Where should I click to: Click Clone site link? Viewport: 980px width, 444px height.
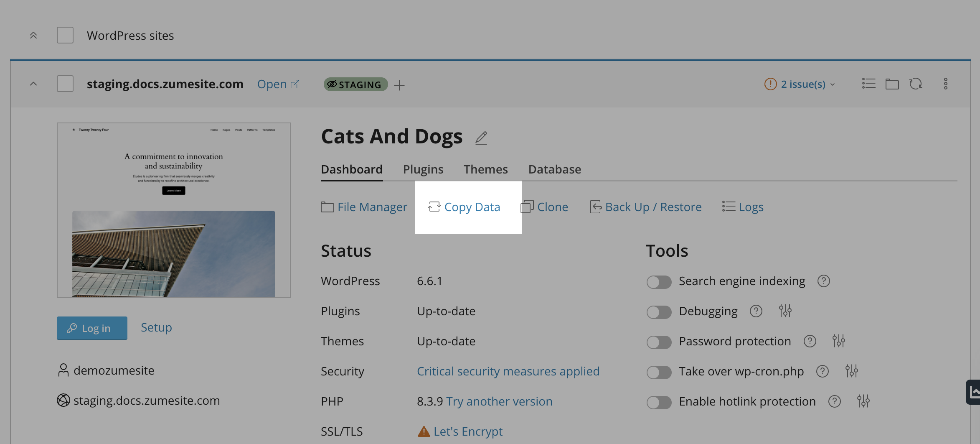click(544, 207)
